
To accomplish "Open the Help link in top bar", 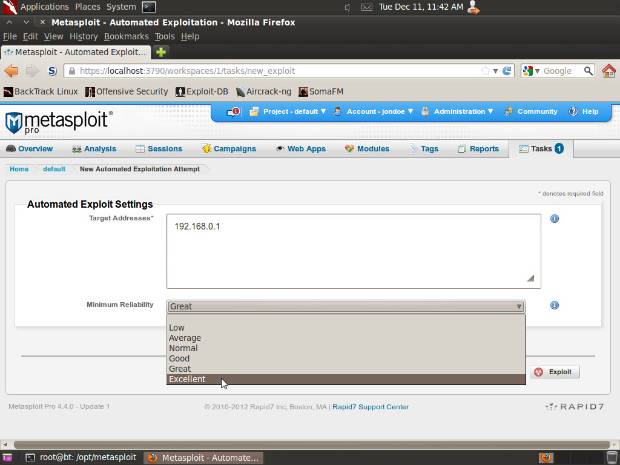I will (584, 112).
